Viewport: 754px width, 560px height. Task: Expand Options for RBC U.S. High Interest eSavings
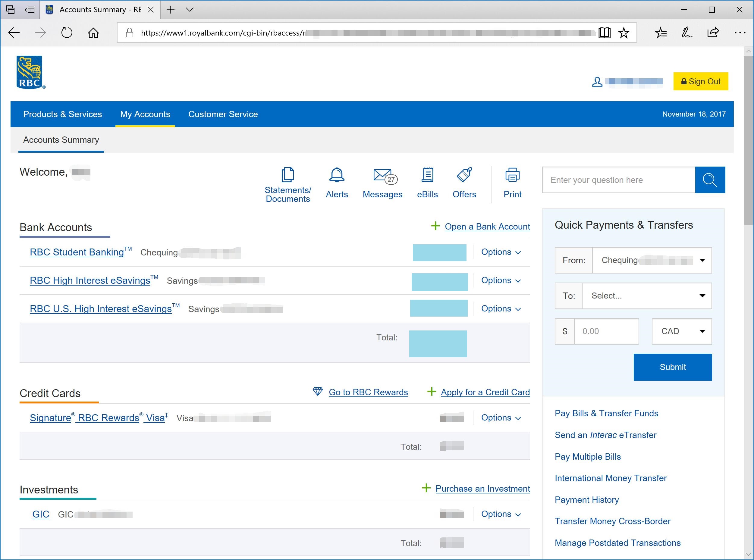point(501,309)
